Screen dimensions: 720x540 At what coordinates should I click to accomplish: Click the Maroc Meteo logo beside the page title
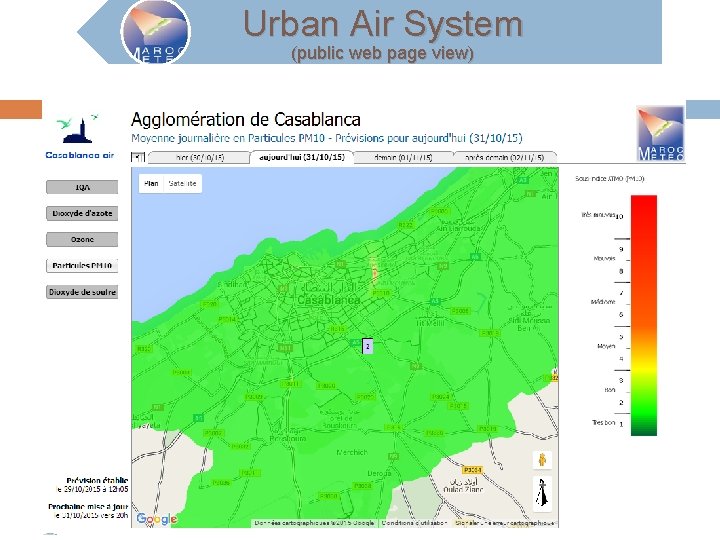[x=660, y=134]
